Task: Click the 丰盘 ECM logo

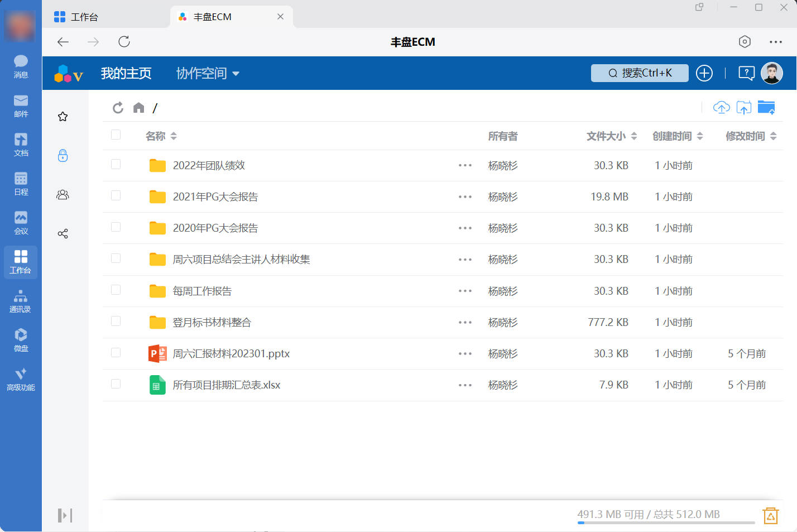Action: [69, 74]
